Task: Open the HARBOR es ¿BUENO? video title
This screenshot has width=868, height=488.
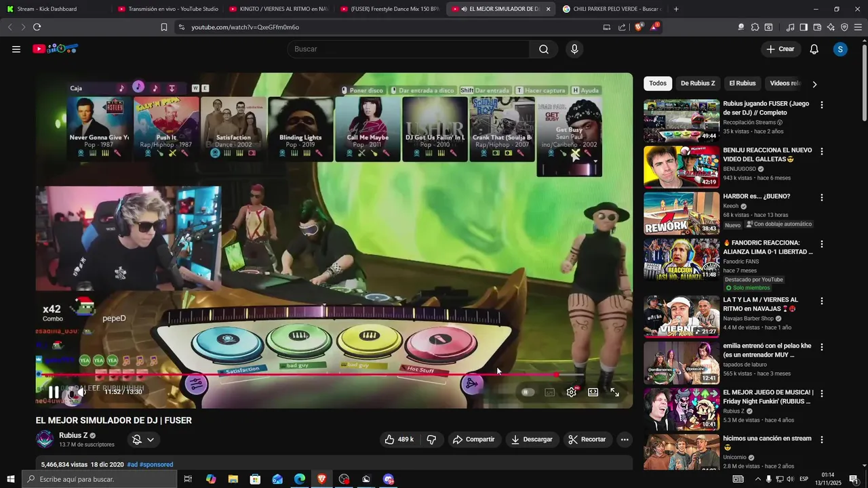Action: click(756, 197)
